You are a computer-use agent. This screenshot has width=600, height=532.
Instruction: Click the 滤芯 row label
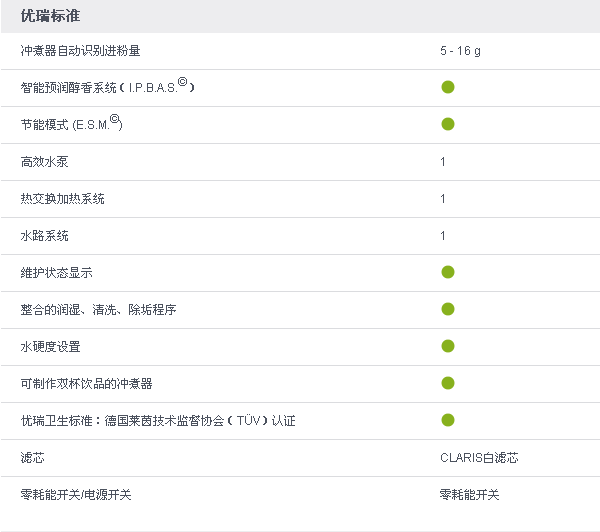pyautogui.click(x=33, y=457)
